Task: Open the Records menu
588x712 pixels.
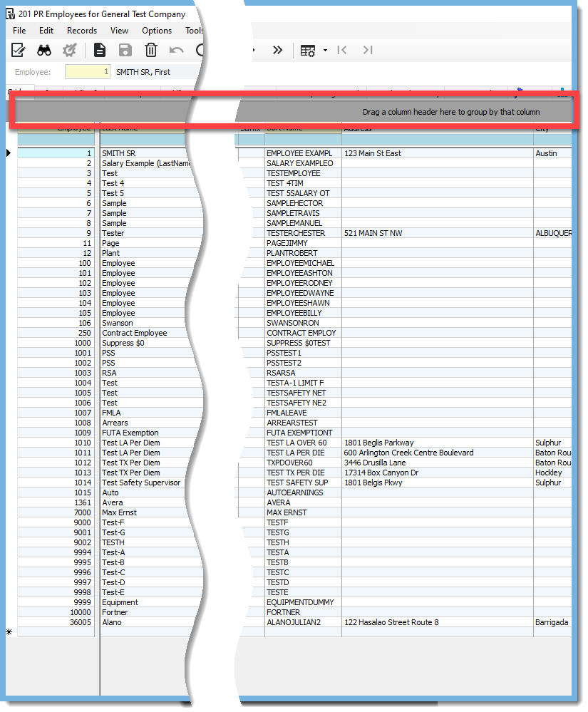Action: (x=82, y=31)
